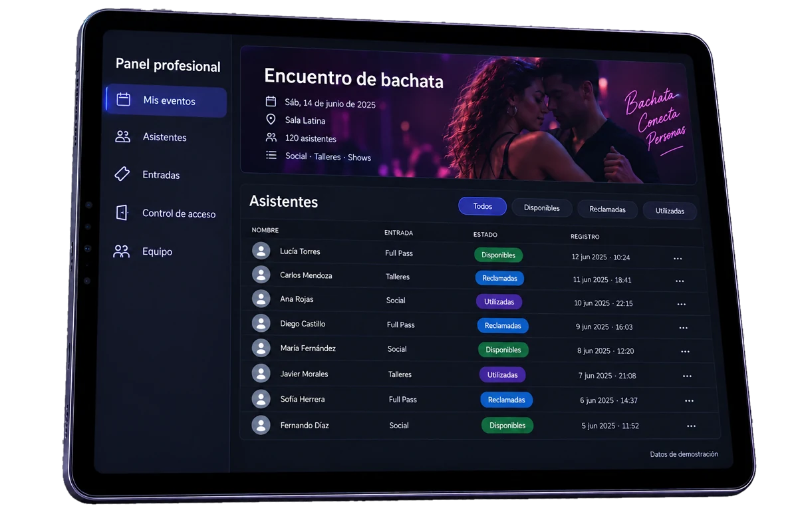
Task: Open more options for Carlos Mendoza
Action: pos(680,281)
